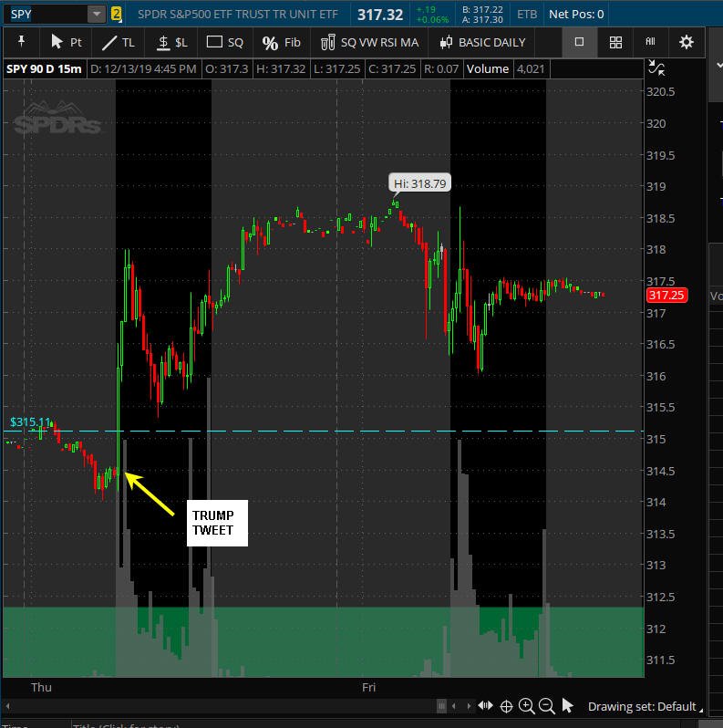The width and height of the screenshot is (723, 728).
Task: Click the yellow number 2 link badge
Action: click(116, 15)
